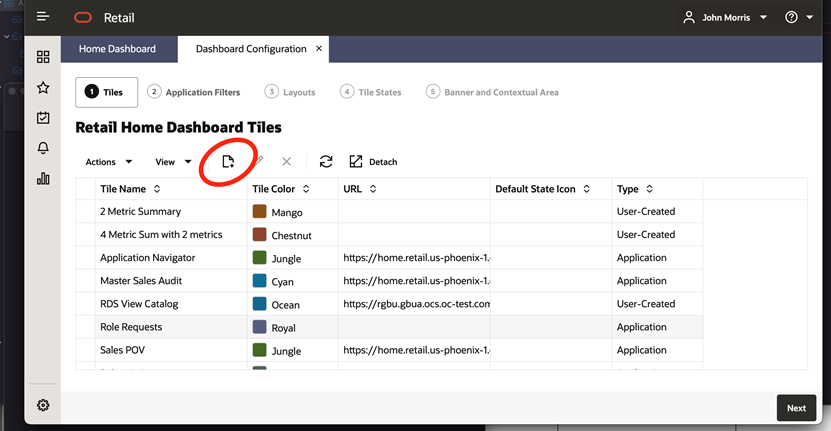Open Notifications bell in sidebar
This screenshot has height=431, width=831.
tap(43, 148)
